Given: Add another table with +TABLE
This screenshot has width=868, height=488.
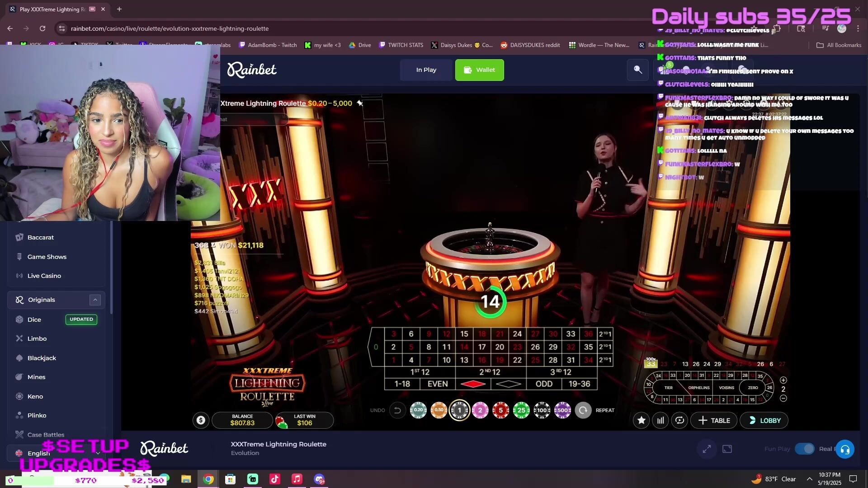Looking at the screenshot, I should click(714, 421).
